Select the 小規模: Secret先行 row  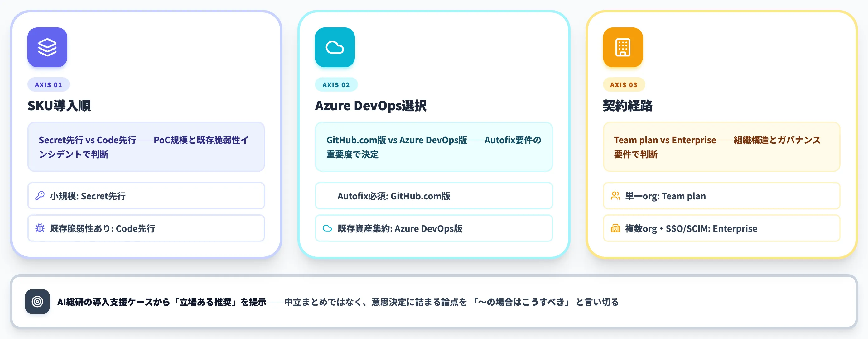click(146, 196)
